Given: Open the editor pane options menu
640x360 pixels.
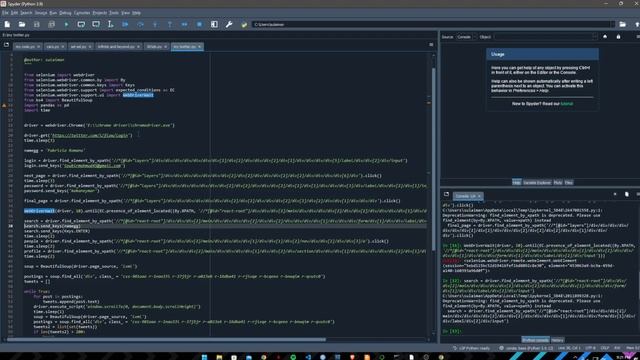Looking at the screenshot, I should point(431,44).
